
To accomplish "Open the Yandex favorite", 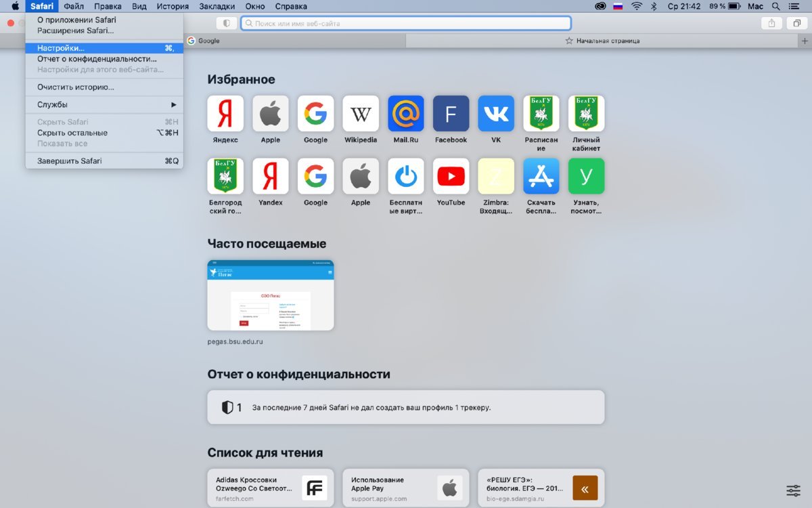I will click(x=271, y=176).
